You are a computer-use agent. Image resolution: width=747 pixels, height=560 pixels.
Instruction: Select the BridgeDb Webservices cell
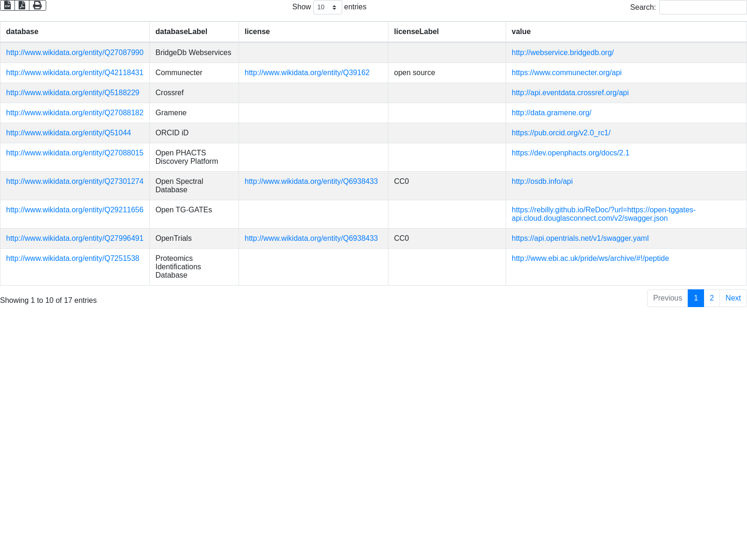pyautogui.click(x=194, y=53)
